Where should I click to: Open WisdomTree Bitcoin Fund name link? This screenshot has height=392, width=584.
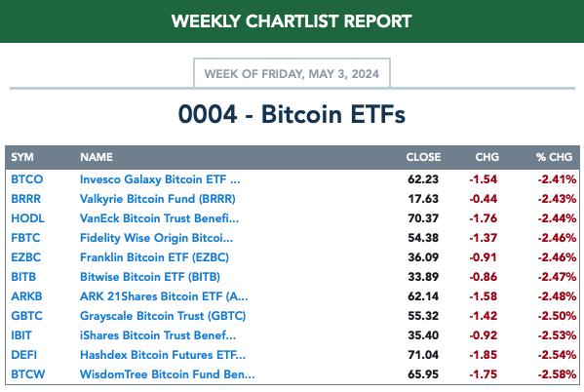click(168, 374)
